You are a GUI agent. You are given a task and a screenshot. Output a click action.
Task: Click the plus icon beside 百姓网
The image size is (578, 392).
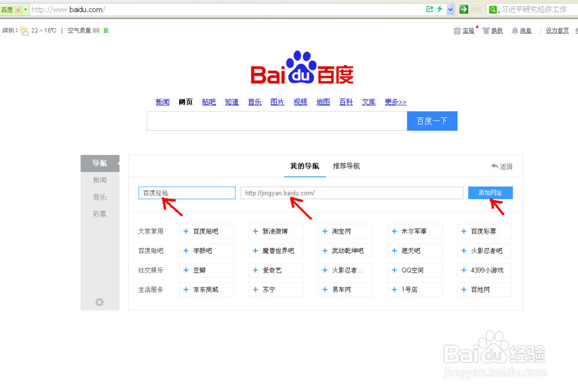(x=464, y=290)
